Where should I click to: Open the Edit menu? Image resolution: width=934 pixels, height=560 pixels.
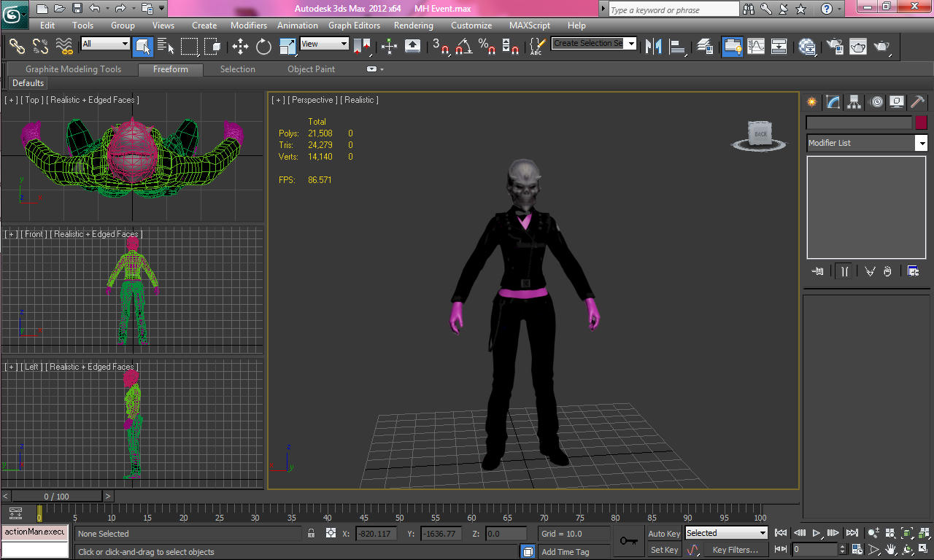pos(47,25)
